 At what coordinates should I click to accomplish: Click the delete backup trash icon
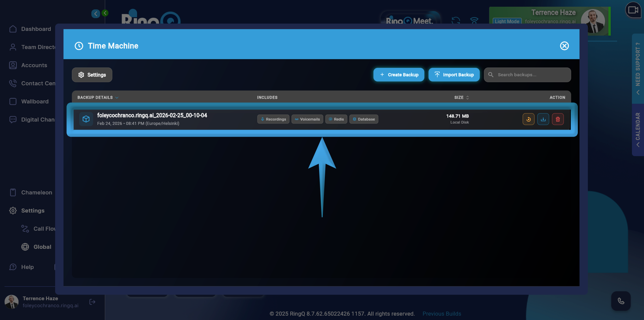click(558, 119)
